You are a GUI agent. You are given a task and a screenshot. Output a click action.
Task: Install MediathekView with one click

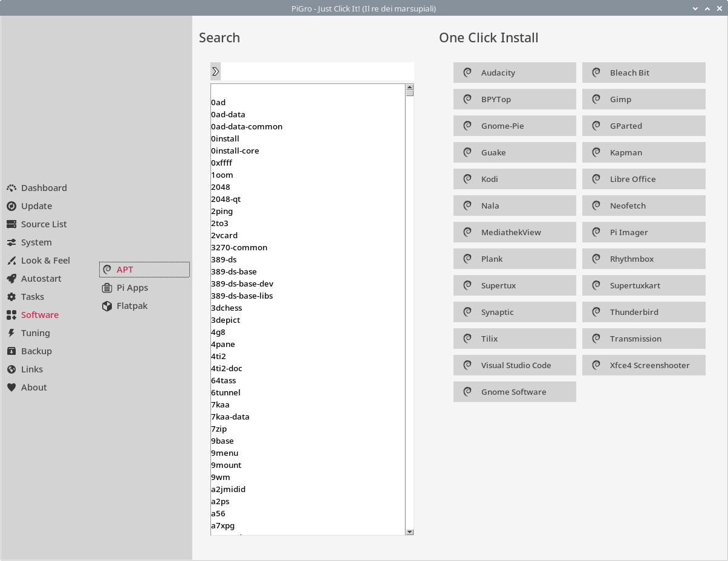point(515,232)
